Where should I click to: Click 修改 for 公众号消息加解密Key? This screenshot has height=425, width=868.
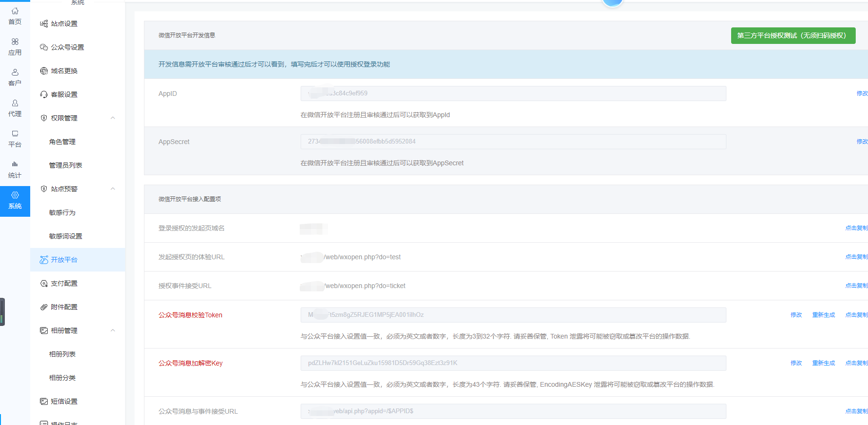(796, 363)
